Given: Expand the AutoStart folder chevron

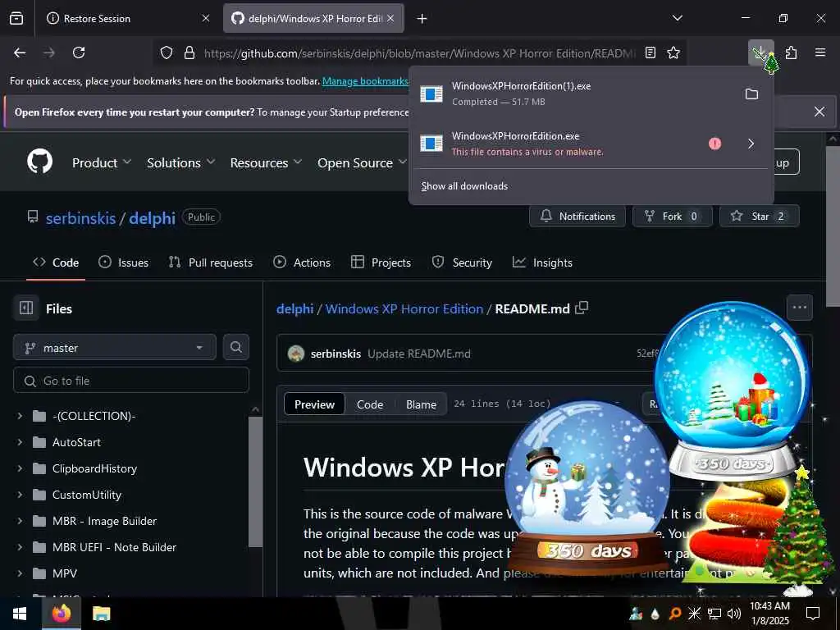Looking at the screenshot, I should 20,442.
